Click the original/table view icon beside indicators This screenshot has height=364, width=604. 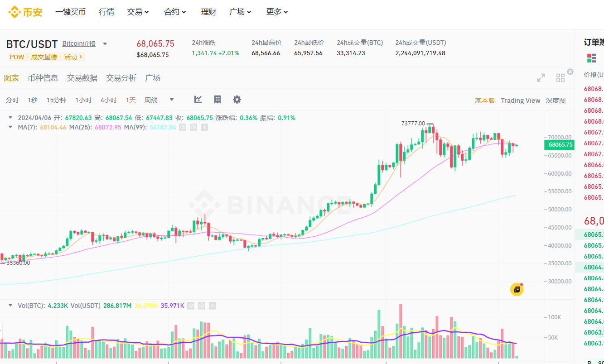(217, 100)
